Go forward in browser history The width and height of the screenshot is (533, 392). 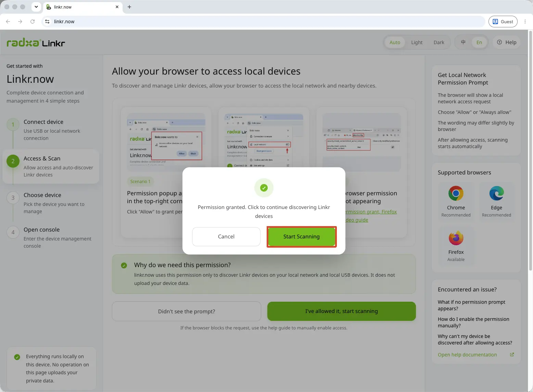click(20, 22)
